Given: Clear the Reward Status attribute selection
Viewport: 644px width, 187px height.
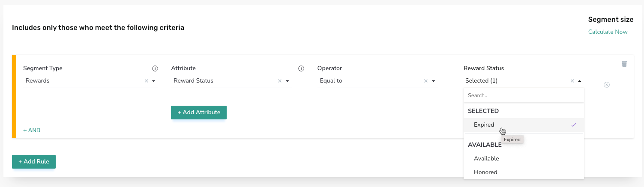Looking at the screenshot, I should point(280,81).
